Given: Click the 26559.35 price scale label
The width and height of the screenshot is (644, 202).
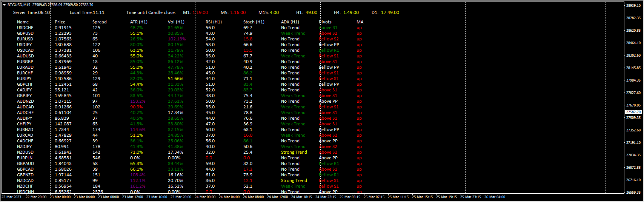Looking at the screenshot, I should tap(633, 193).
